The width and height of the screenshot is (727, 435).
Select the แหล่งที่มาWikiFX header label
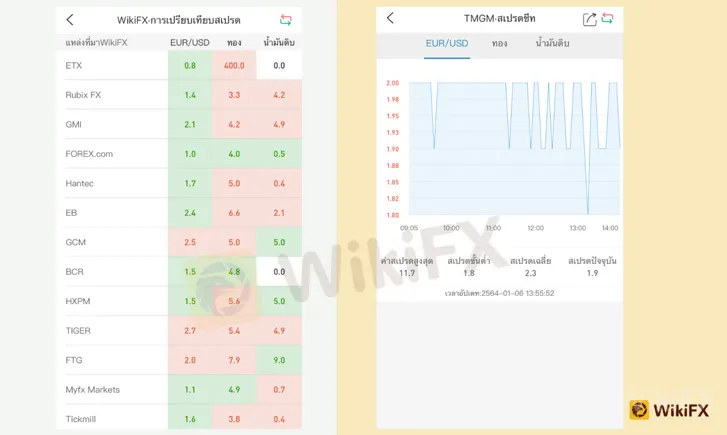[96, 42]
